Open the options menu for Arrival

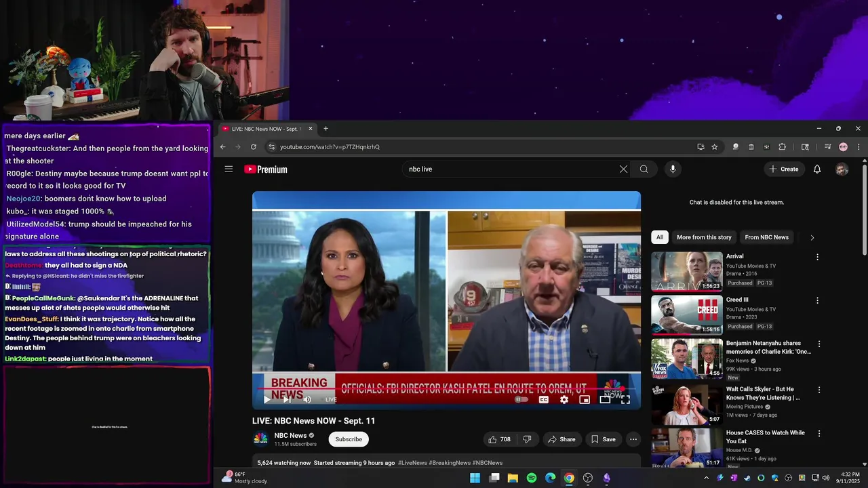click(817, 257)
